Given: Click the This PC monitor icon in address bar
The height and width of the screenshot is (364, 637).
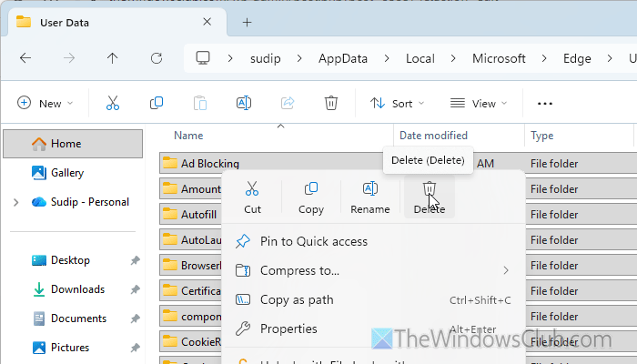Looking at the screenshot, I should coord(203,58).
